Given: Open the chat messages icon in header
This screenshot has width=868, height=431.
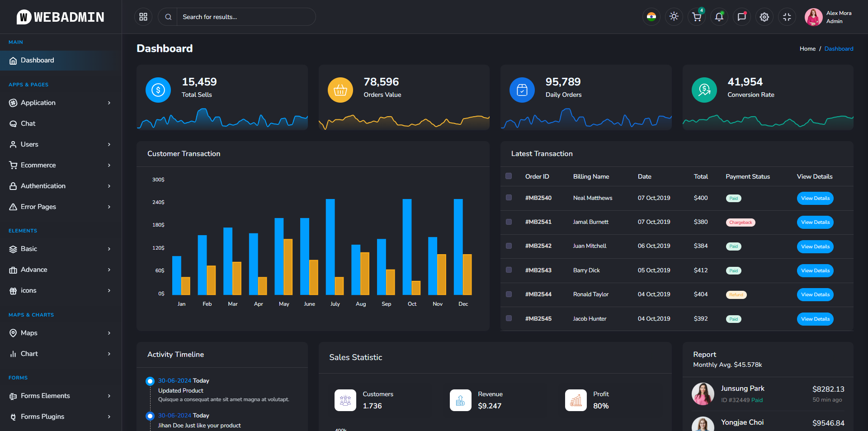Looking at the screenshot, I should coord(742,17).
